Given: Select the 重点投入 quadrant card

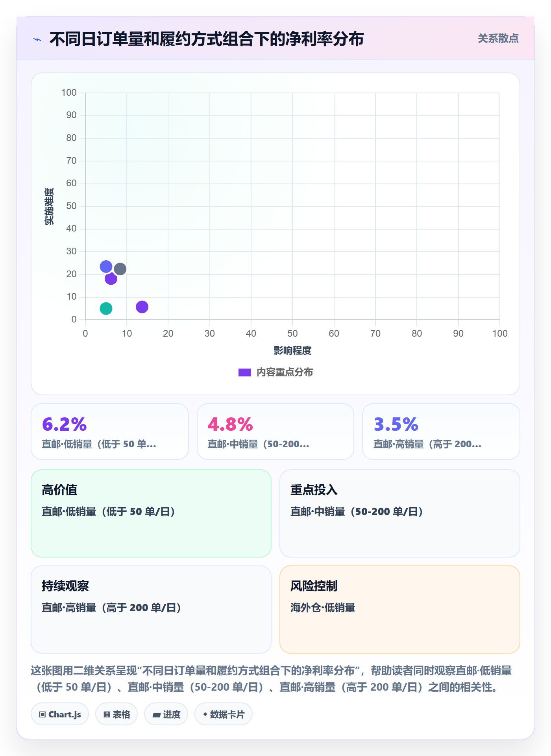Looking at the screenshot, I should (x=400, y=513).
